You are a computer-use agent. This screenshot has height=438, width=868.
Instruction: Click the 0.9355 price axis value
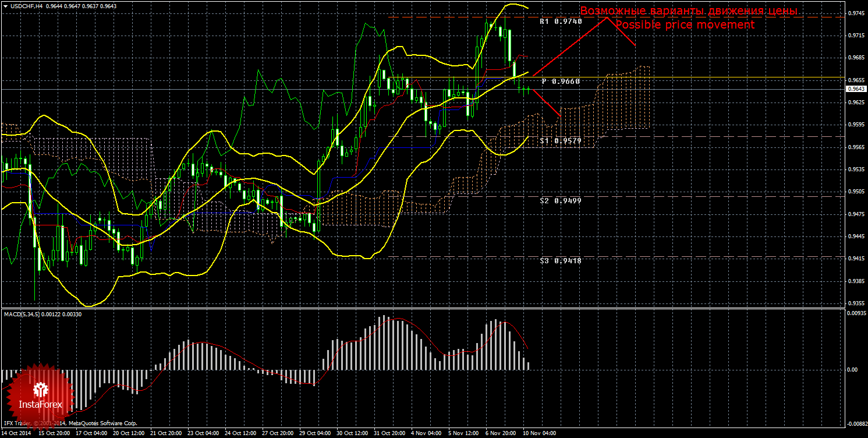coord(855,303)
